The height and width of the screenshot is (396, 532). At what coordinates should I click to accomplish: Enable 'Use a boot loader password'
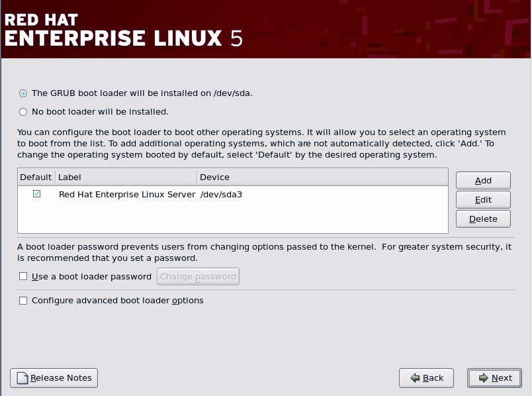(x=23, y=277)
